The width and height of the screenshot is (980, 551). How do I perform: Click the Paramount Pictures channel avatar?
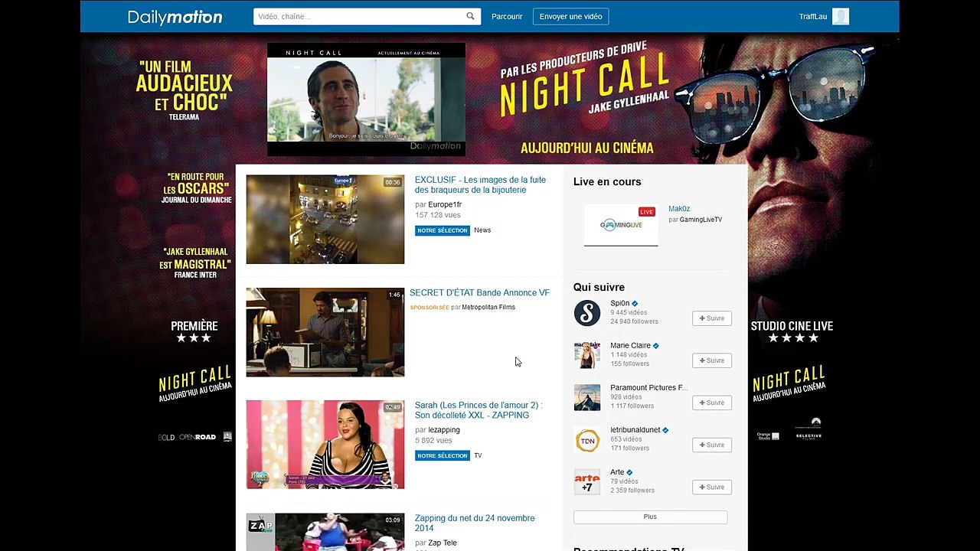(587, 397)
